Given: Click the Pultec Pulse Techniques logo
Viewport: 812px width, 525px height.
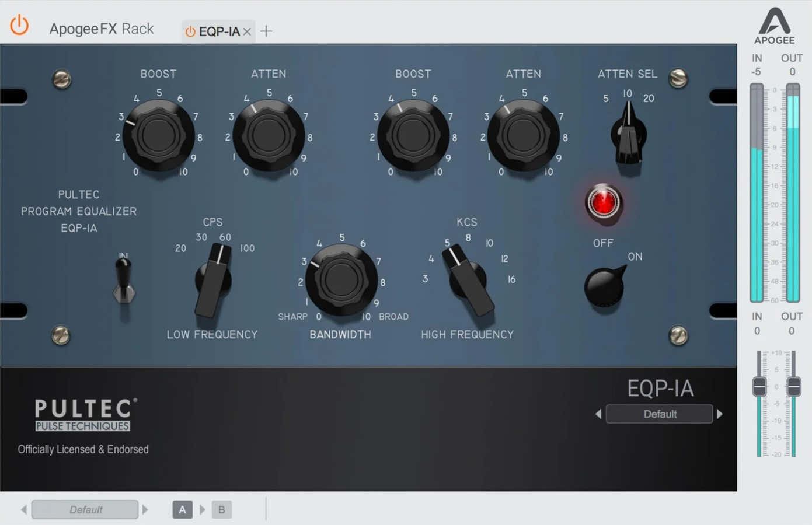Looking at the screenshot, I should pos(85,415).
